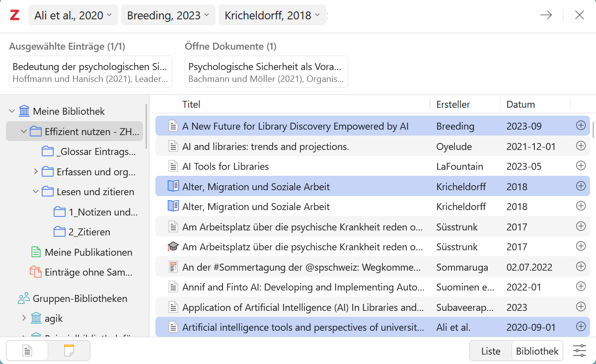The height and width of the screenshot is (364, 596).
Task: Open the Ali et al., 2020 citation dropdown
Action: tap(74, 15)
